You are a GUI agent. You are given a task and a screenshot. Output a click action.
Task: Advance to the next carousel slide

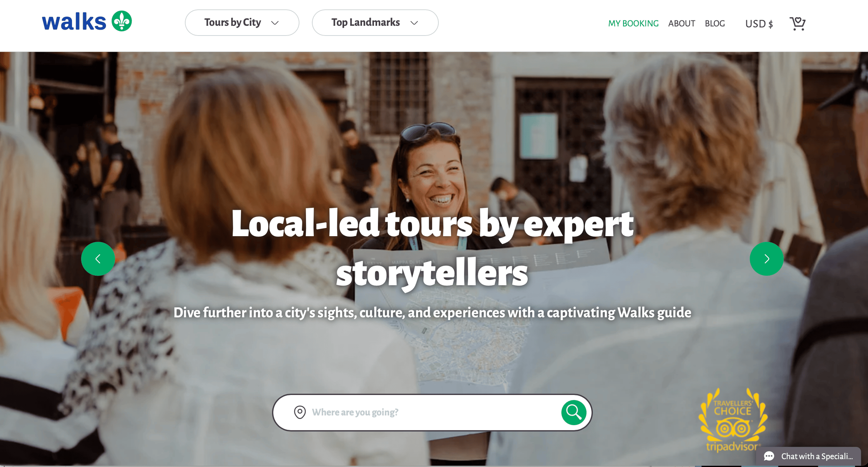click(x=766, y=259)
